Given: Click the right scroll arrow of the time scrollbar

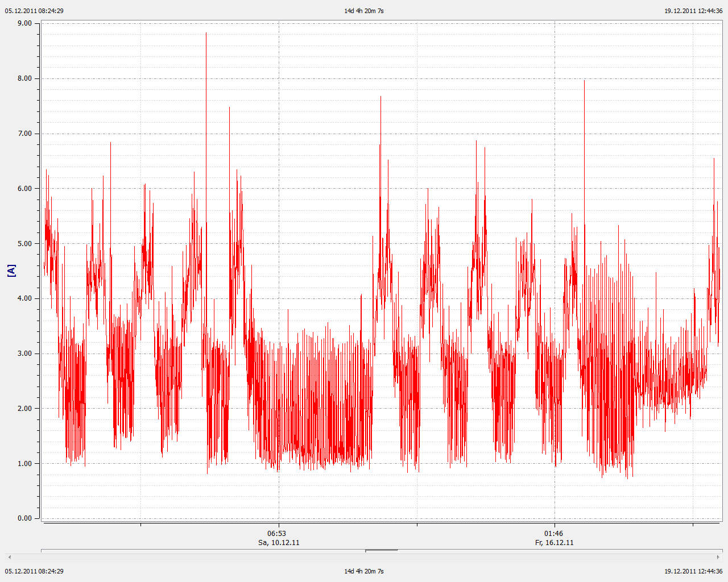Looking at the screenshot, I should point(718,557).
